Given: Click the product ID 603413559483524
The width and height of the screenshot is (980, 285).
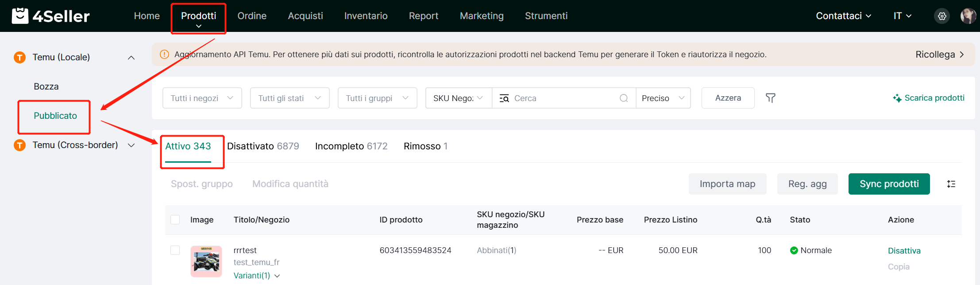Looking at the screenshot, I should pos(415,250).
